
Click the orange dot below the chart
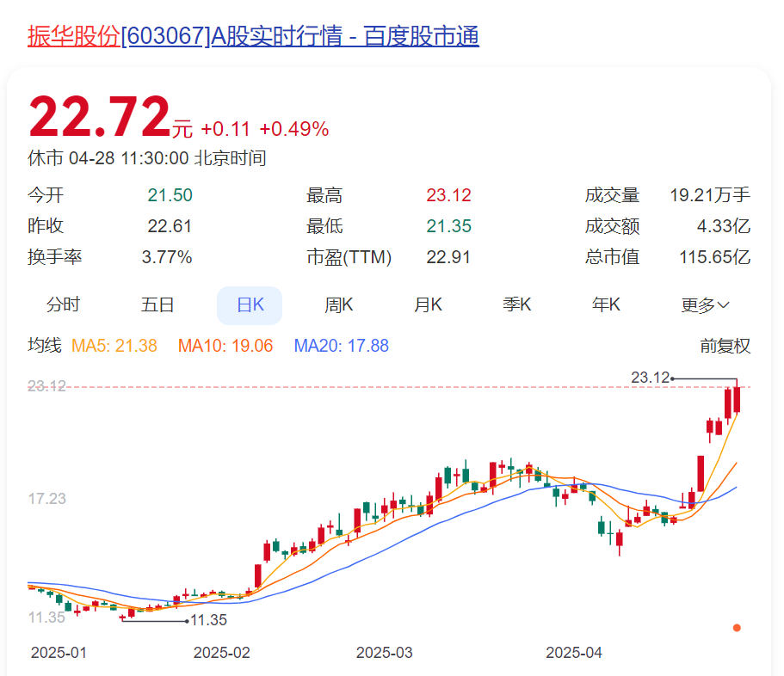(737, 628)
